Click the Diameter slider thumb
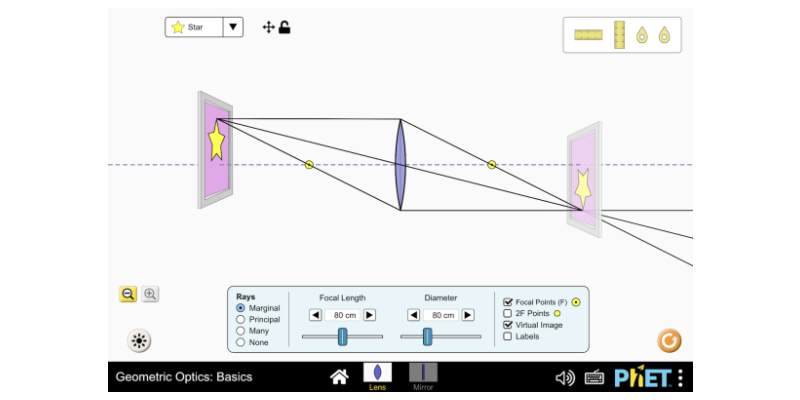 (427, 336)
